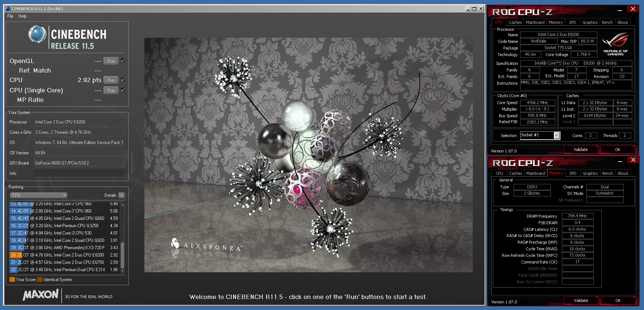
Task: Click the AIXSPONZA logo in the render
Action: coord(206,246)
